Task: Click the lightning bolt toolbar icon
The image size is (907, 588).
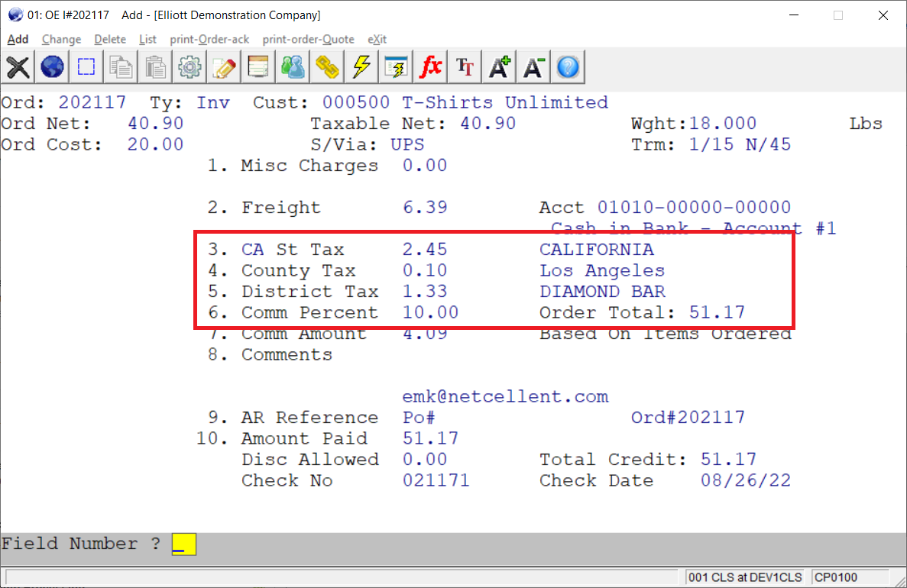Action: click(x=361, y=67)
